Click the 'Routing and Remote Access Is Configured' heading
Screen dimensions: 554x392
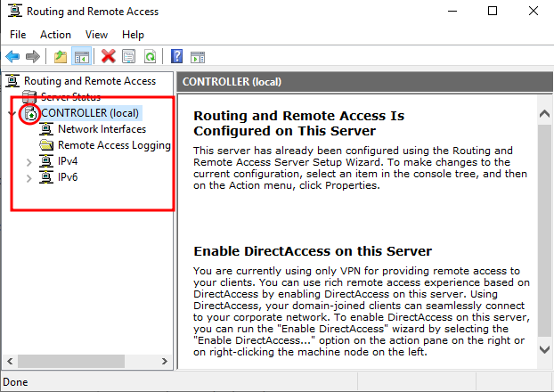click(299, 123)
